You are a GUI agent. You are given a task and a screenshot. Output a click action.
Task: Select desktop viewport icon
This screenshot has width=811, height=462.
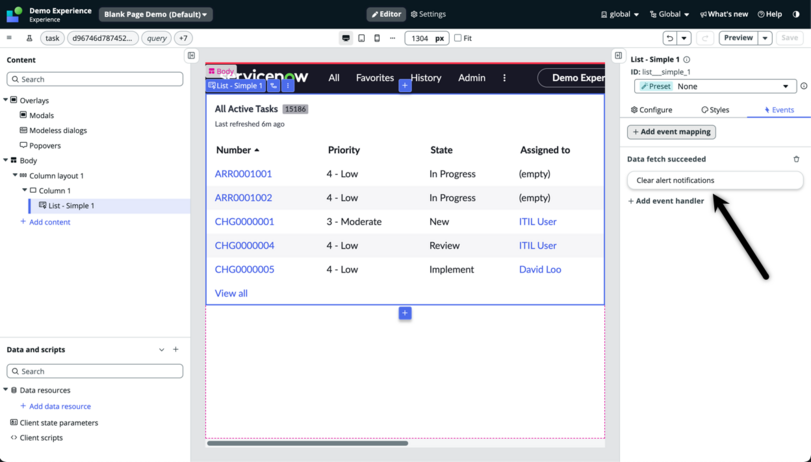tap(346, 38)
